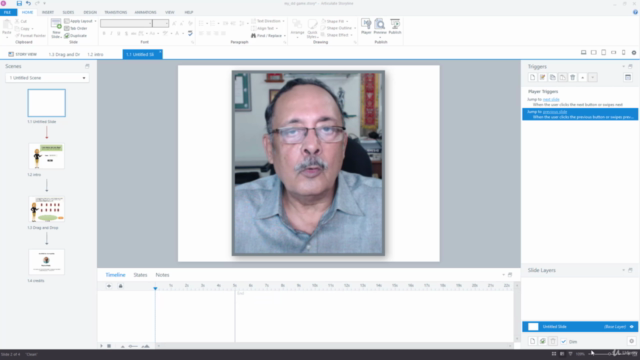
Task: Open the Notes tab beside Timeline
Action: pos(162,275)
